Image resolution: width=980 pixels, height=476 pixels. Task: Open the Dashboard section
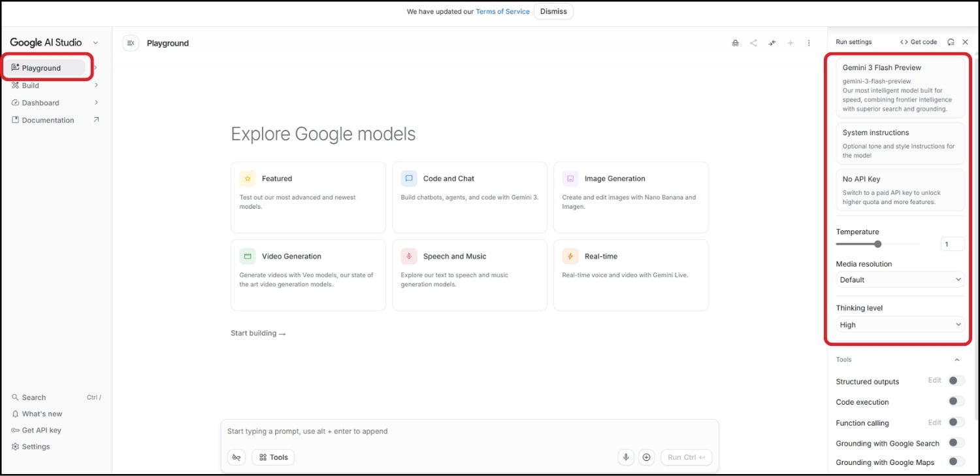(40, 102)
